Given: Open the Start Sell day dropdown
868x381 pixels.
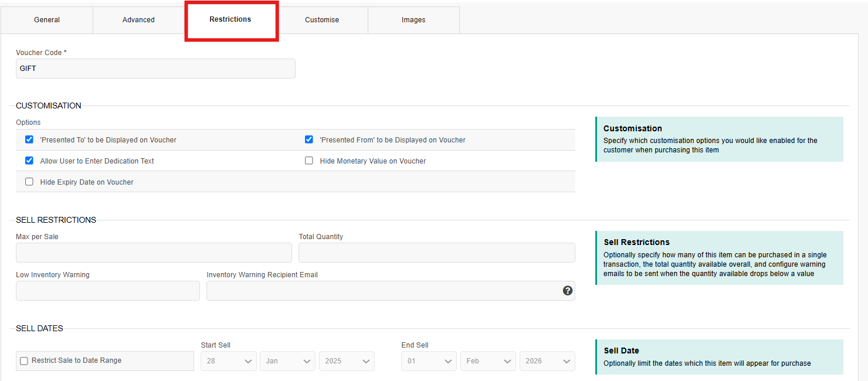Looking at the screenshot, I should click(x=229, y=361).
